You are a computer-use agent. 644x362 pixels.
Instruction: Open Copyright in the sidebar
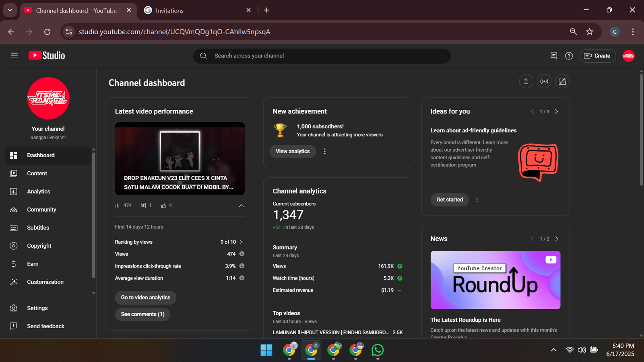(47, 246)
